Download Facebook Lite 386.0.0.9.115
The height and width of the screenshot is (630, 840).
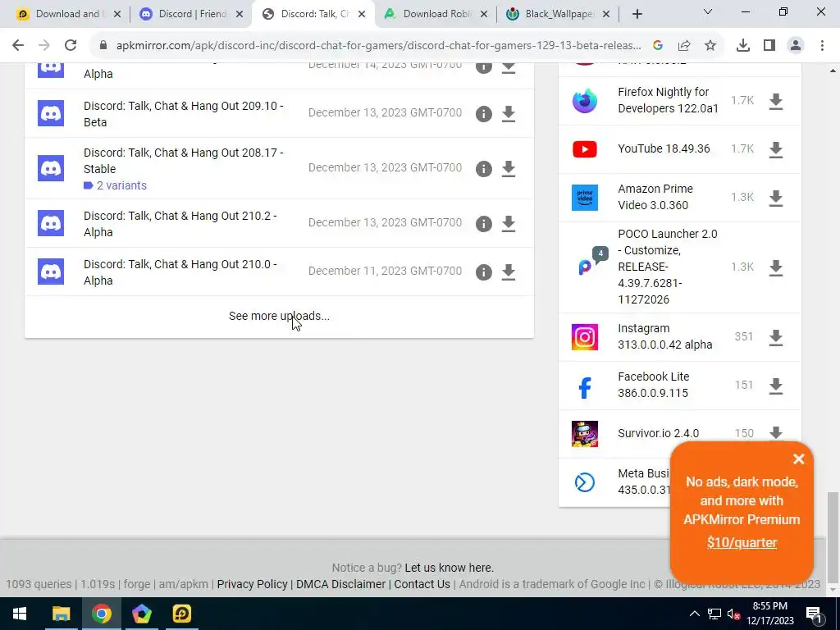point(776,386)
